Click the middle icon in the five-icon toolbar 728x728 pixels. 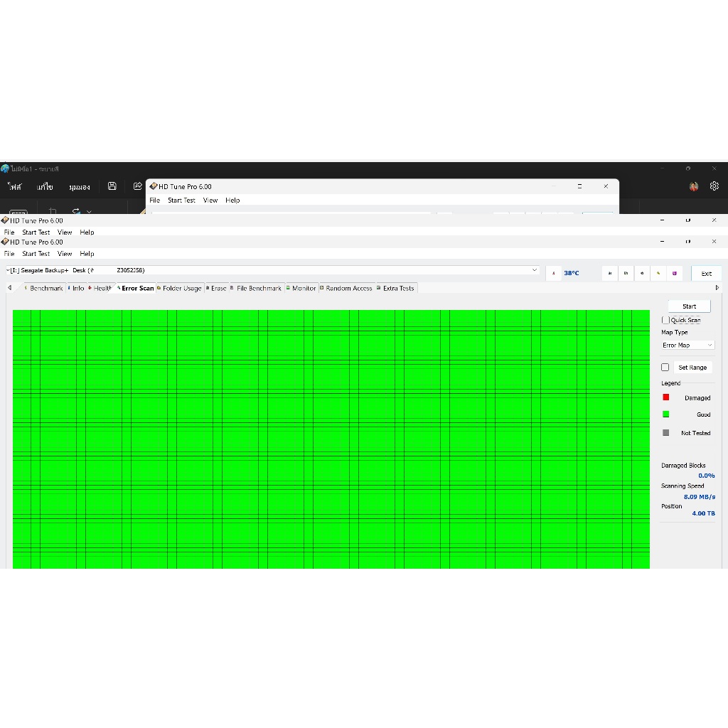pos(642,273)
